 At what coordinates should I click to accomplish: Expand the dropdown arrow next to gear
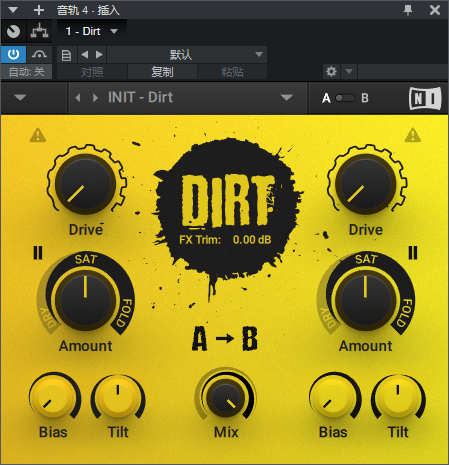pyautogui.click(x=349, y=72)
